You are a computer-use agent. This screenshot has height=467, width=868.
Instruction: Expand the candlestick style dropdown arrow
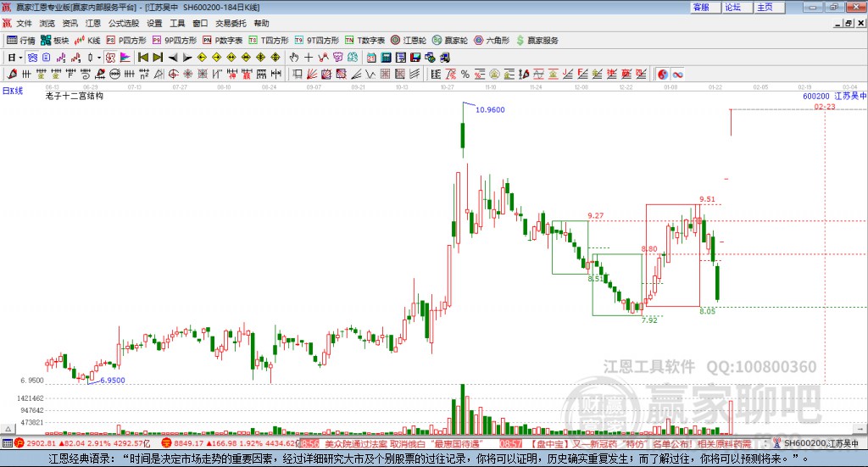(99, 58)
